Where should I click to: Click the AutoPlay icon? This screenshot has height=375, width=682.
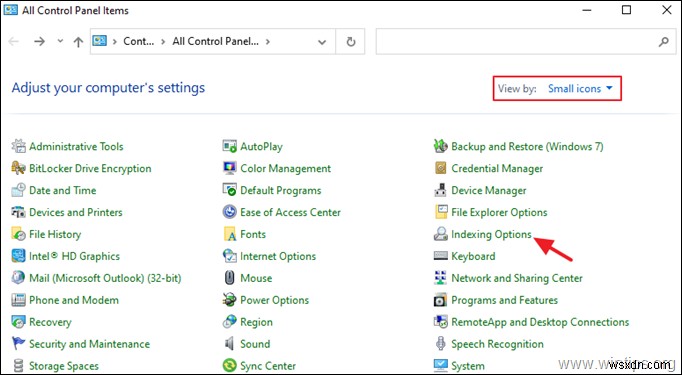point(229,146)
